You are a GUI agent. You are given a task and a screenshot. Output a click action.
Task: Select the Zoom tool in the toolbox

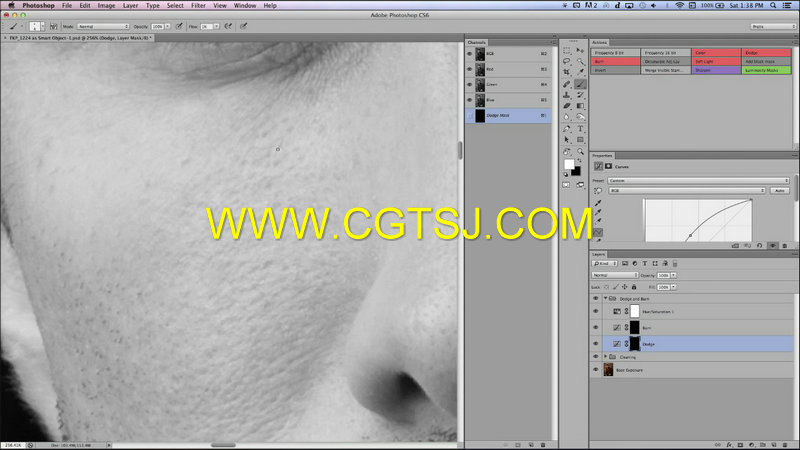[x=580, y=152]
